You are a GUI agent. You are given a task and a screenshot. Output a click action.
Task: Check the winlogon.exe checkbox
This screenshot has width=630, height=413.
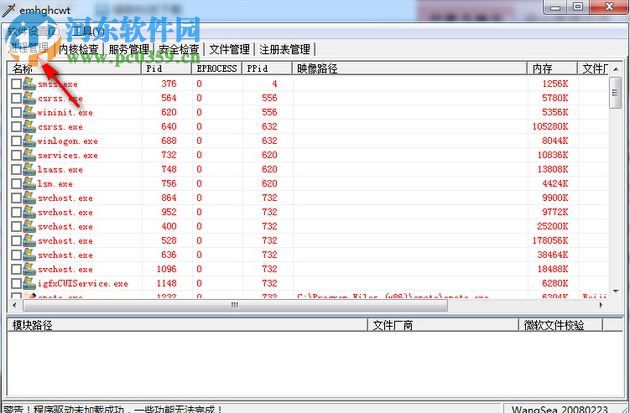pos(16,141)
